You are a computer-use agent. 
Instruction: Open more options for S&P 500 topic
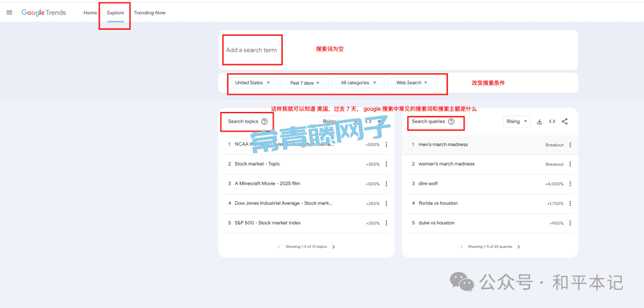coord(386,223)
